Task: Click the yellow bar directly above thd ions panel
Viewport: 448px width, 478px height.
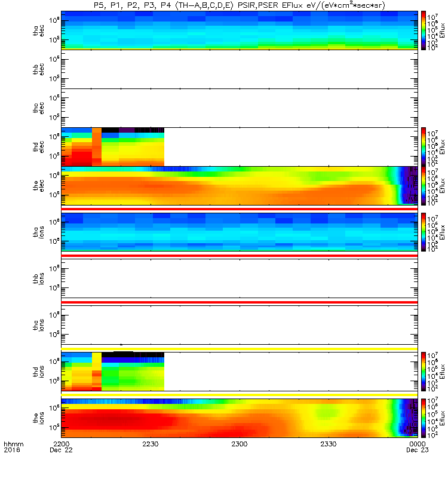Action: (x=240, y=349)
